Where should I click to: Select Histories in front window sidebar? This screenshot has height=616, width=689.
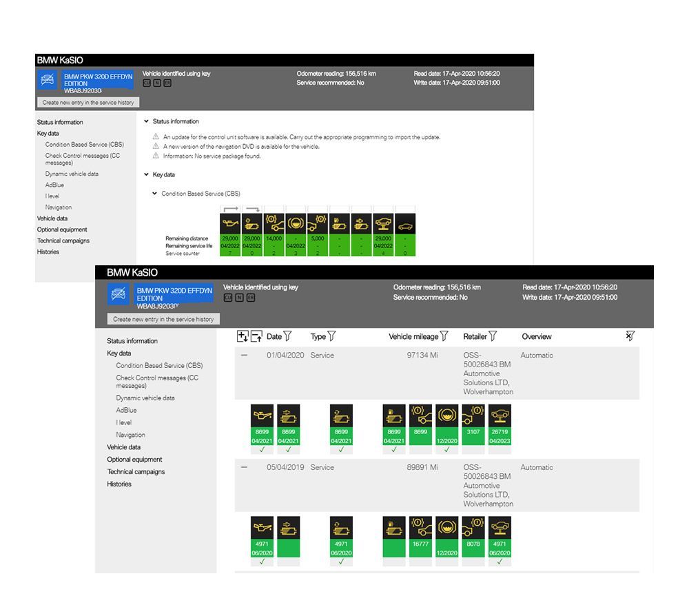click(x=119, y=484)
